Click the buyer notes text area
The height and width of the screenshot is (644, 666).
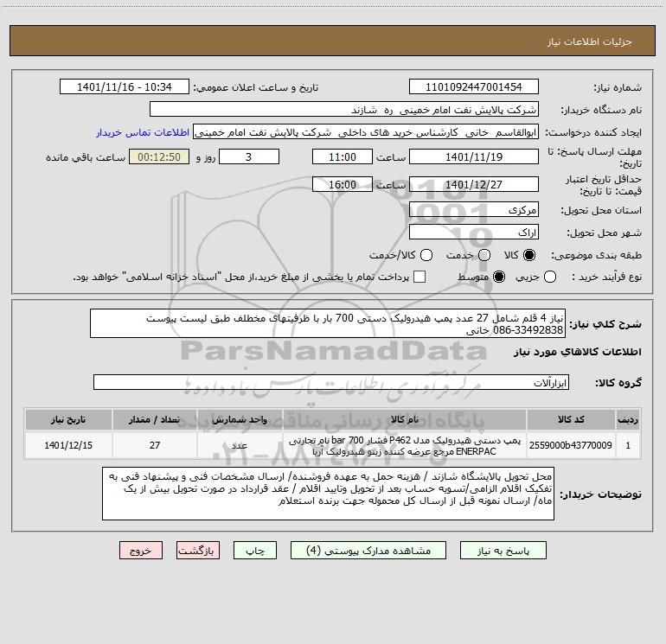point(329,494)
